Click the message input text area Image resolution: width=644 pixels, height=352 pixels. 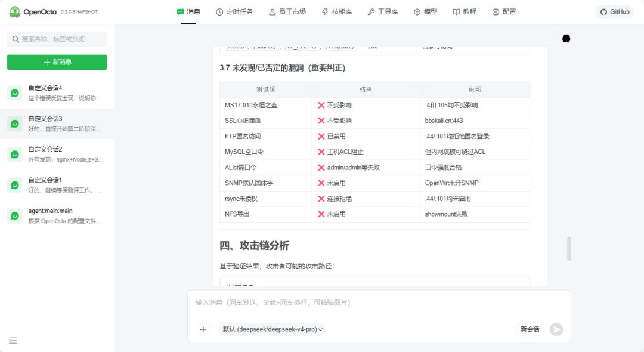pyautogui.click(x=379, y=302)
